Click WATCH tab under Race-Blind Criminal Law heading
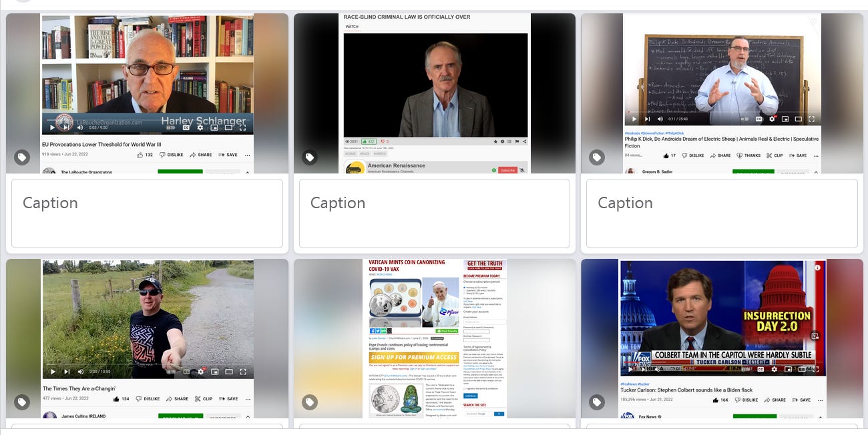The image size is (868, 435). click(x=352, y=27)
